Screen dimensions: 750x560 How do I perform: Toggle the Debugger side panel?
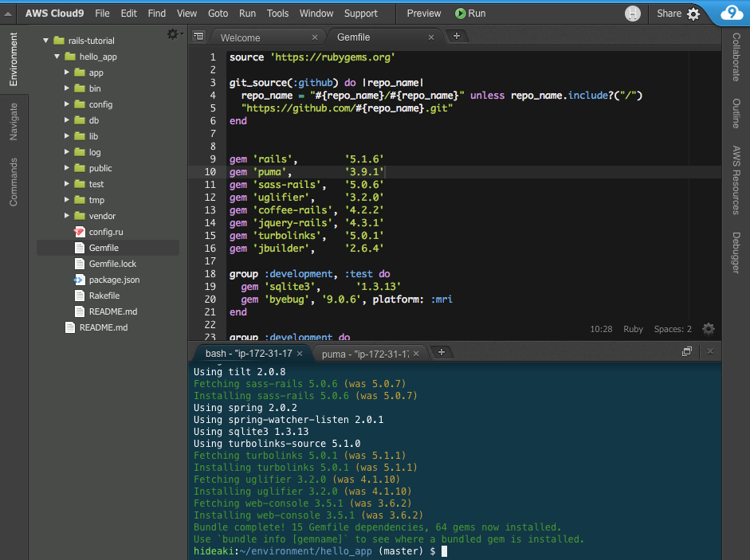click(736, 253)
